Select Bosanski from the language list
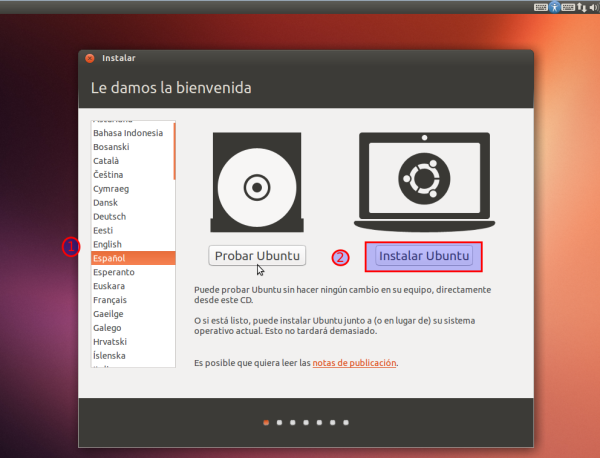The width and height of the screenshot is (600, 458). click(133, 147)
